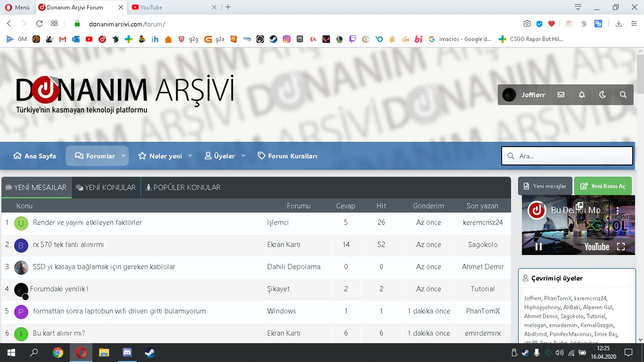Open Discord from the taskbar
The height and width of the screenshot is (362, 644).
127,353
